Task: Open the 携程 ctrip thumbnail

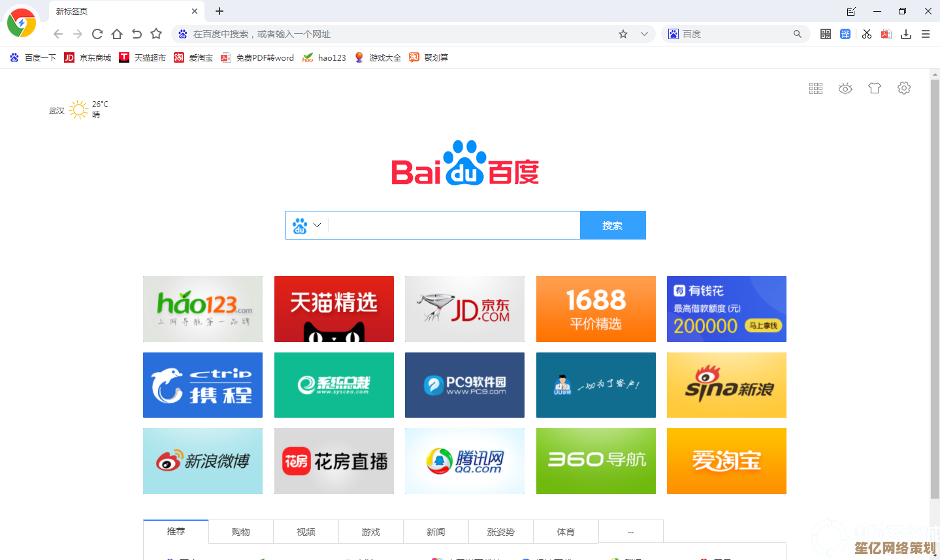Action: point(203,385)
